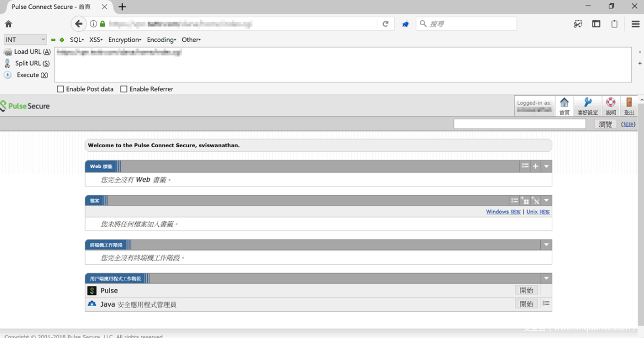Click the Firefox search box
Image resolution: width=644 pixels, height=338 pixels.
click(466, 24)
